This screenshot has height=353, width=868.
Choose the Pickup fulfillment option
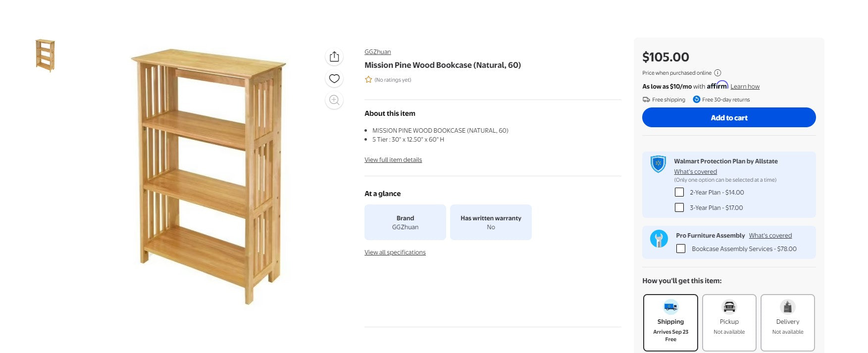point(729,322)
